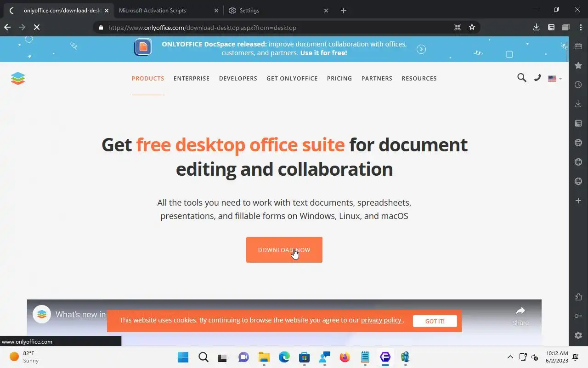The image size is (588, 368).
Task: Click the phone contact icon
Action: (x=537, y=78)
